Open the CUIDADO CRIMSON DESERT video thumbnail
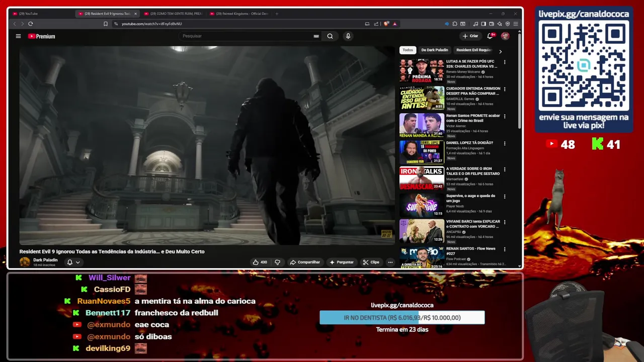Screen dimensions: 644x362 point(422,98)
